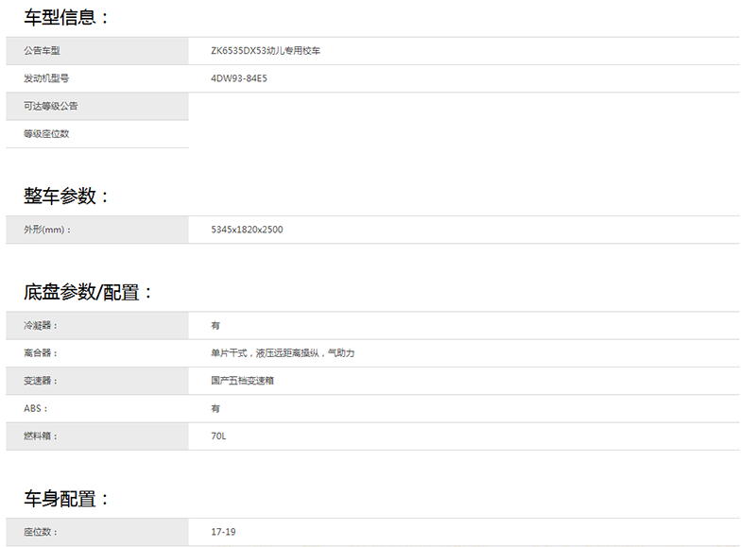The image size is (756, 547).
Task: Click the dimensions value 5345x1820x2500
Action: (x=247, y=230)
